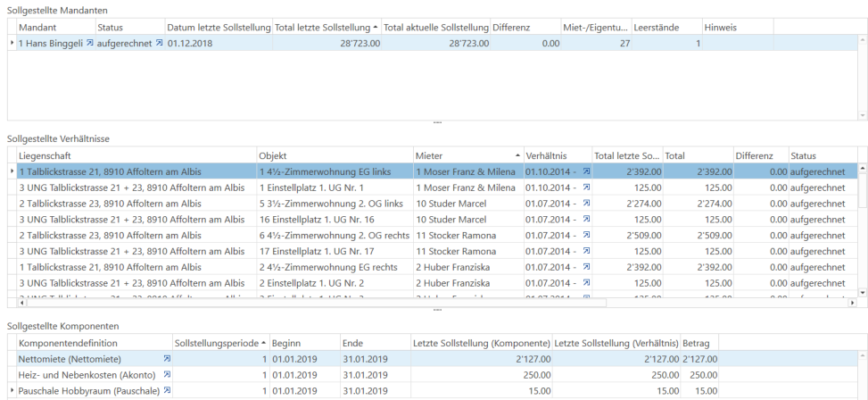The image size is (868, 400).
Task: Click Letzte Sollstellung (Verhältnis) header
Action: pyautogui.click(x=616, y=343)
